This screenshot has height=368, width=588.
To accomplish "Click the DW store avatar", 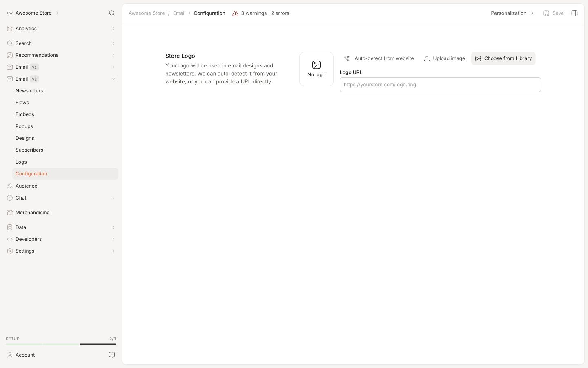I will [x=9, y=13].
